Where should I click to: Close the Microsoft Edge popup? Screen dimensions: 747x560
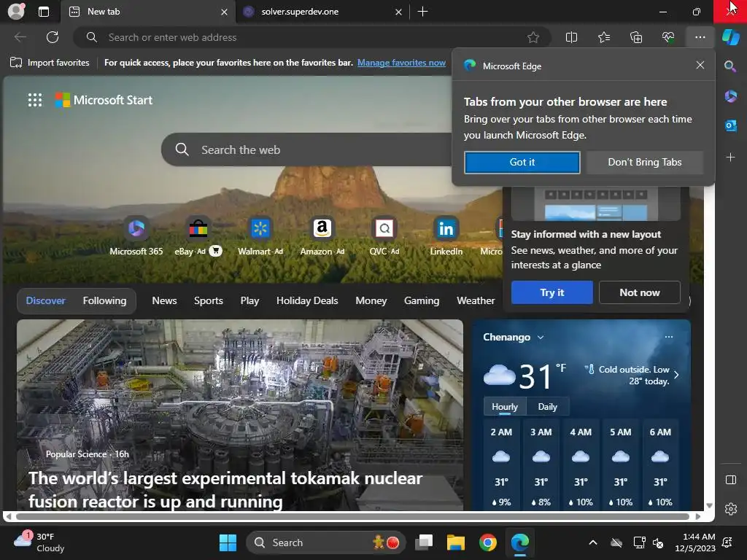[700, 65]
